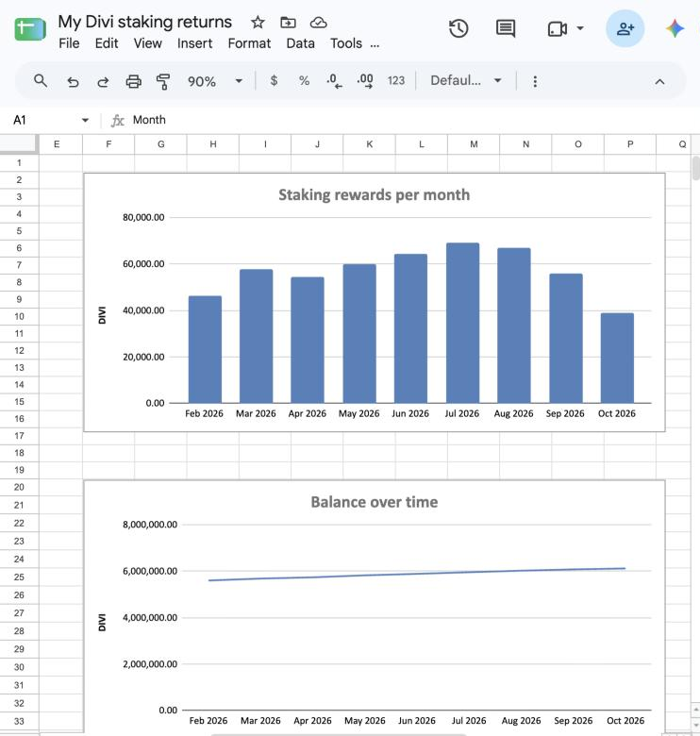Image resolution: width=700 pixels, height=736 pixels.
Task: Click the blue balance line in chart
Action: click(417, 573)
